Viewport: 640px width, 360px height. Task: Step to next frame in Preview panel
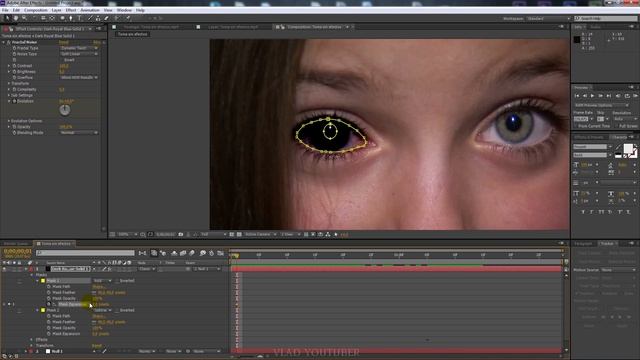click(600, 96)
